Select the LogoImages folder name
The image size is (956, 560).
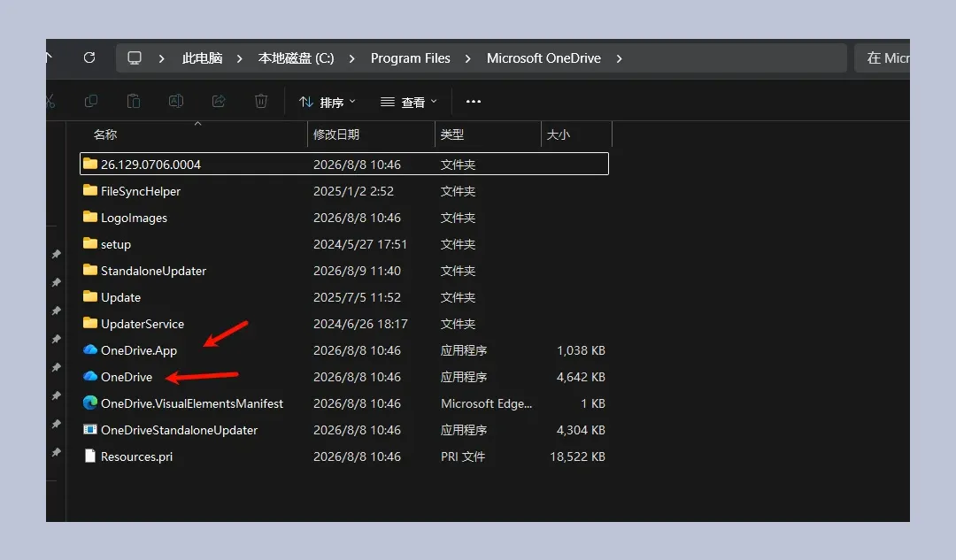pos(135,218)
